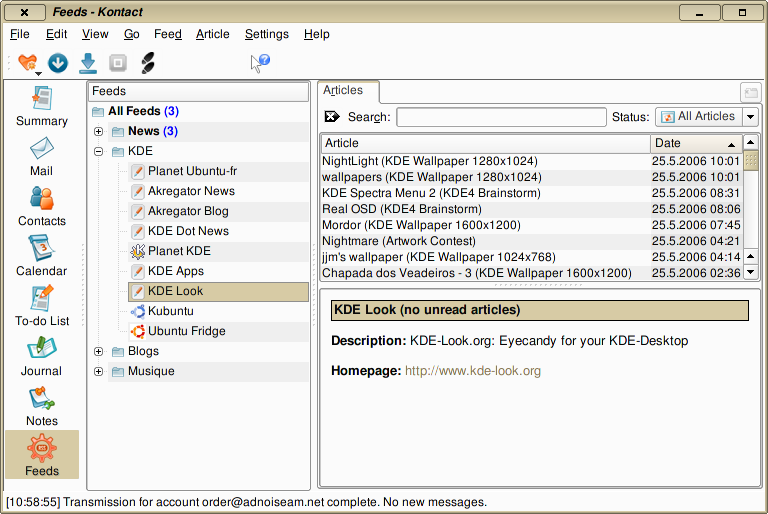Image resolution: width=768 pixels, height=514 pixels.
Task: Collapse the KDE folder
Action: [x=98, y=151]
